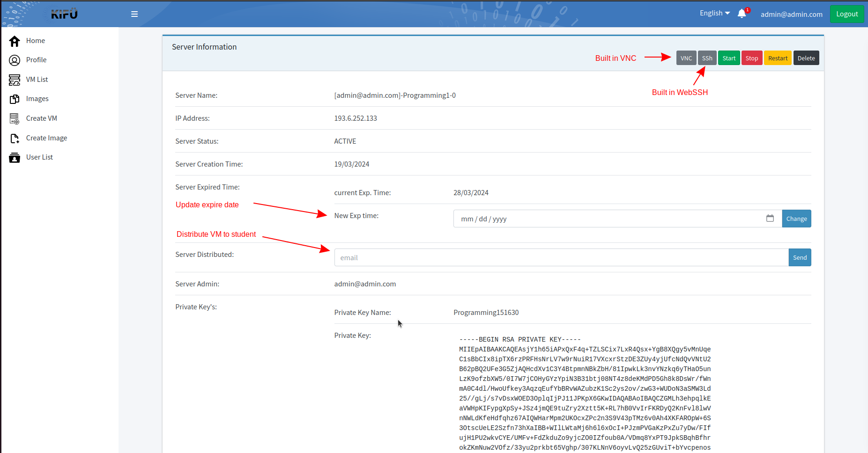The image size is (868, 453).
Task: Stop the server with red button
Action: pos(751,58)
